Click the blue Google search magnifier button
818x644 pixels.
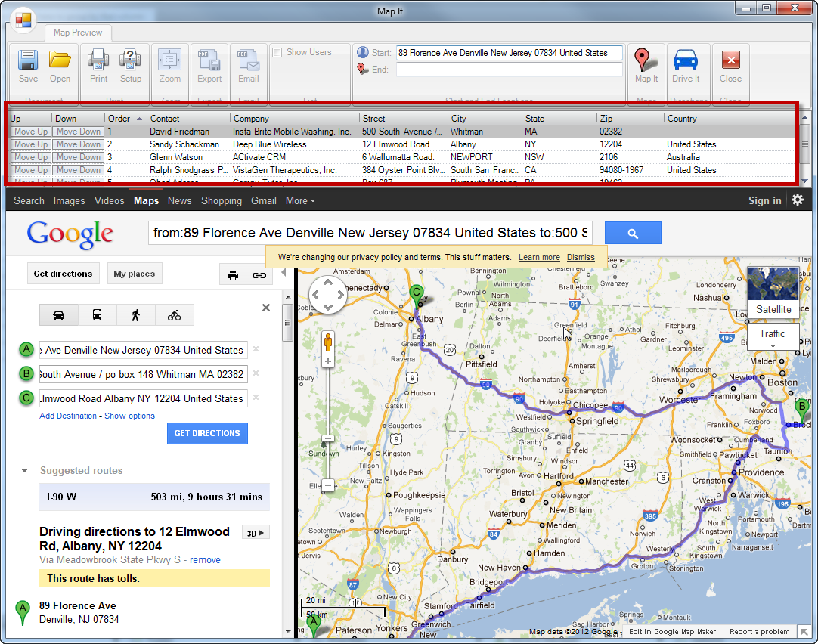633,233
